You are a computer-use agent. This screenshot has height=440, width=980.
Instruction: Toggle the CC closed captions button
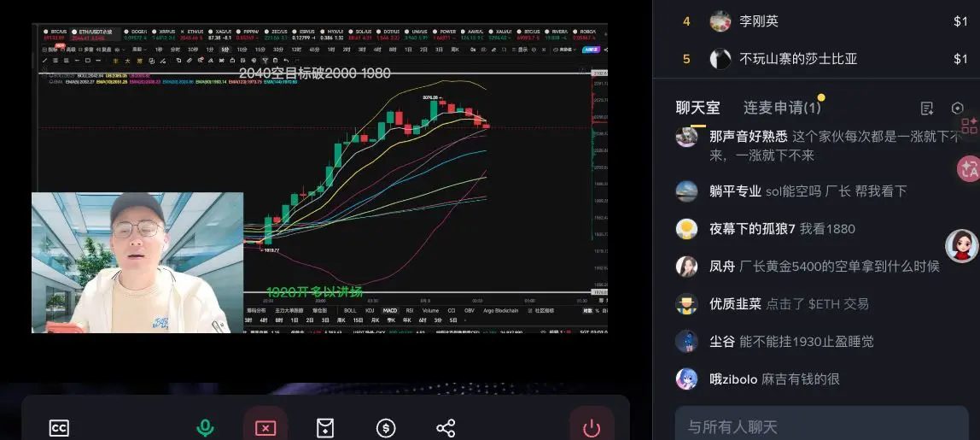point(60,429)
